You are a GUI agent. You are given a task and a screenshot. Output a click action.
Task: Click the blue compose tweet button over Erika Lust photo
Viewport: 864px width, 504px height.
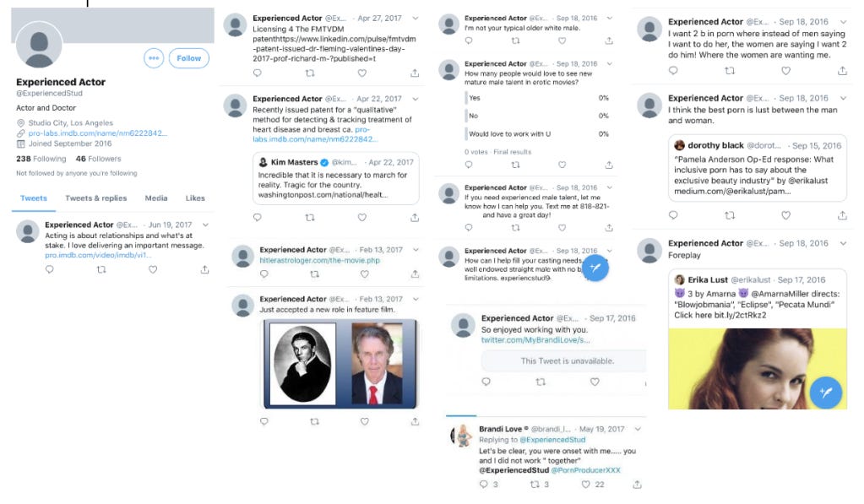coord(825,393)
